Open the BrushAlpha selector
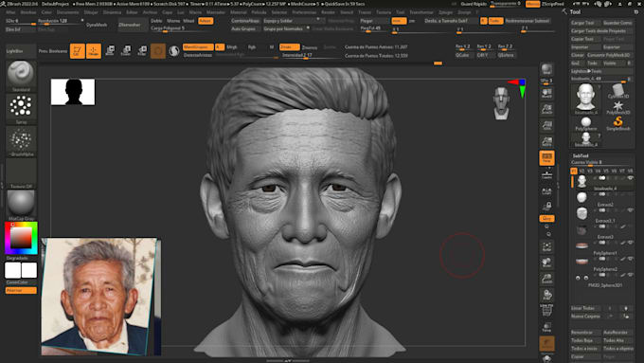 coord(21,141)
